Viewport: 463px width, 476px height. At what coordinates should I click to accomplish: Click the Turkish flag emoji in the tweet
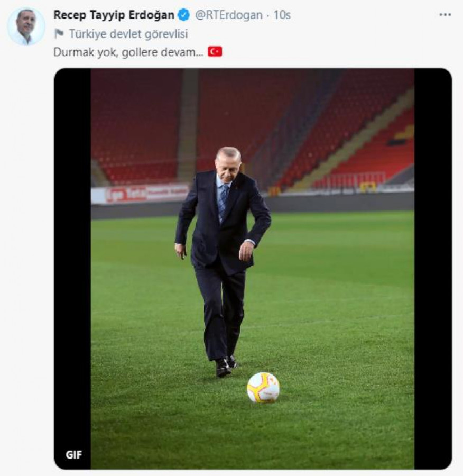tap(215, 52)
